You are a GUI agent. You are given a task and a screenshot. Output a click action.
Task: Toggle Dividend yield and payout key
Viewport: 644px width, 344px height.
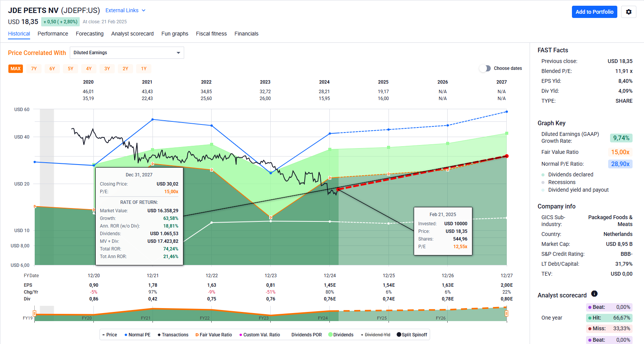coord(578,190)
